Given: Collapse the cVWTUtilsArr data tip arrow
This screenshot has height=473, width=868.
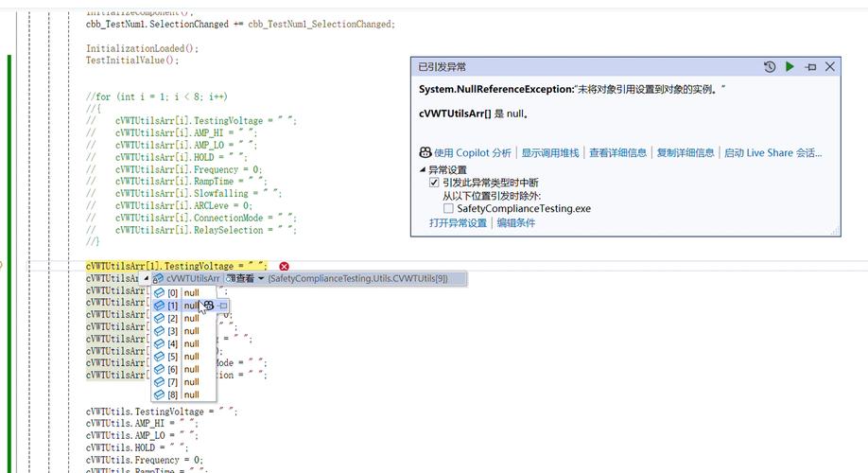Looking at the screenshot, I should [x=147, y=279].
